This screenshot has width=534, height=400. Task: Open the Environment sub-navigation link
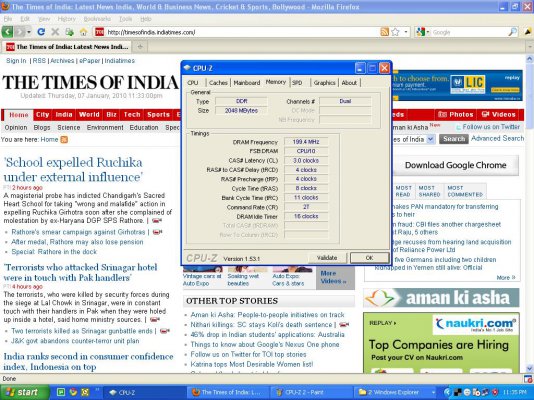(x=105, y=127)
